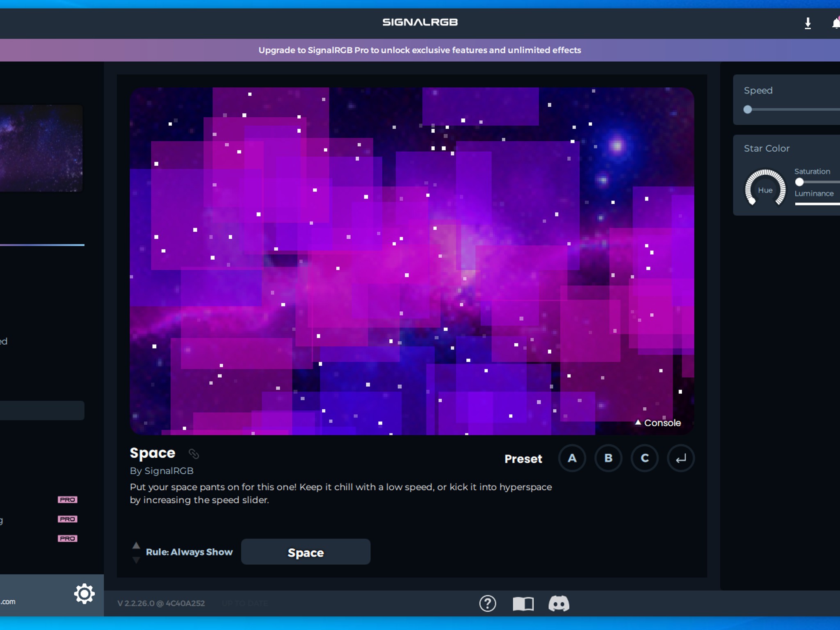Click the Star Color label
Viewport: 840px width, 630px height.
[767, 148]
